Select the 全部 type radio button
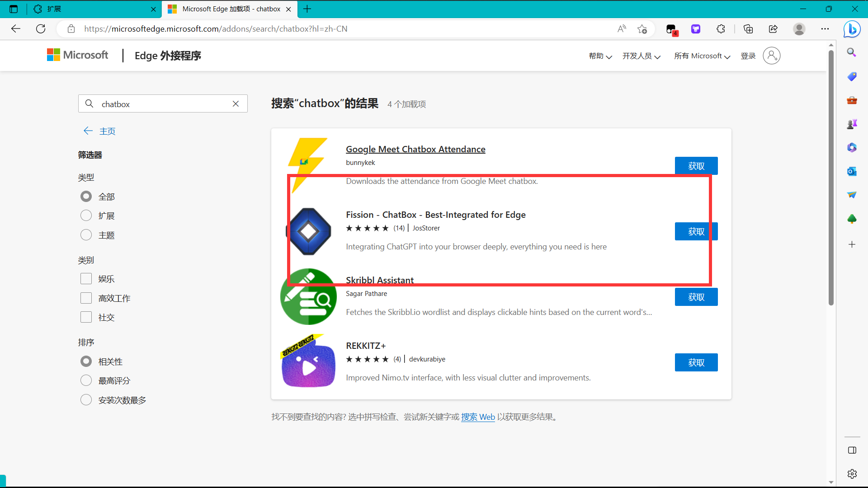The image size is (868, 488). click(86, 197)
